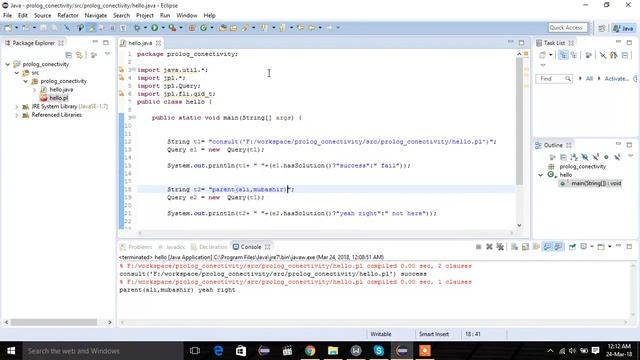Collapse the prolog_conectivity project node

[8, 64]
